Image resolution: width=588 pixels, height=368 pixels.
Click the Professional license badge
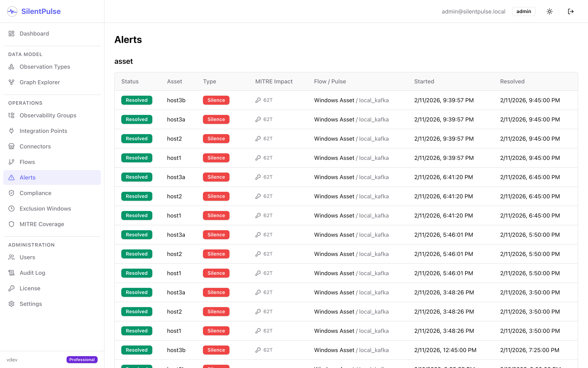click(x=82, y=359)
